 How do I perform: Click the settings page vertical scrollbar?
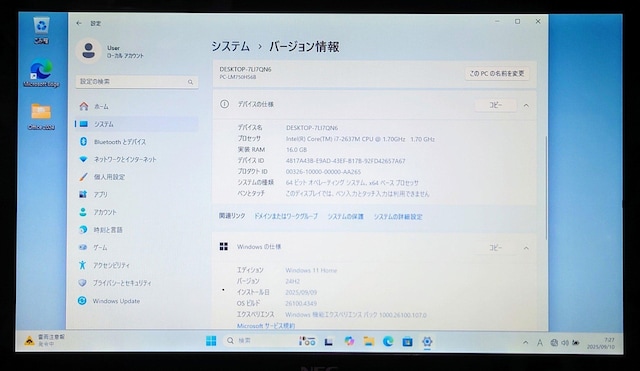(x=546, y=188)
